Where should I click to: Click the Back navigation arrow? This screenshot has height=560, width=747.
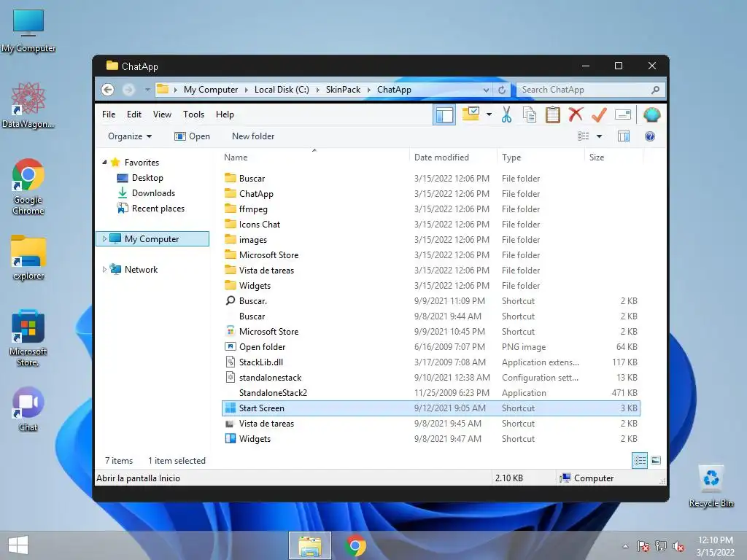[x=108, y=90]
